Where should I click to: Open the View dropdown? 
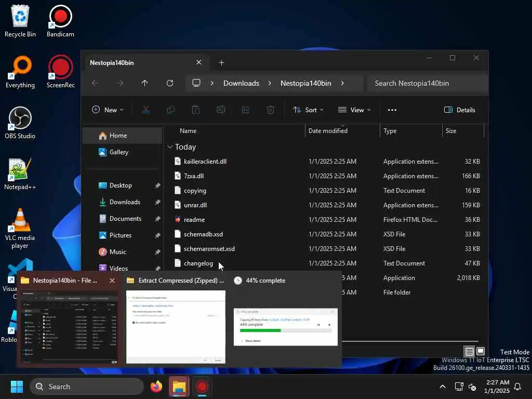pos(354,110)
